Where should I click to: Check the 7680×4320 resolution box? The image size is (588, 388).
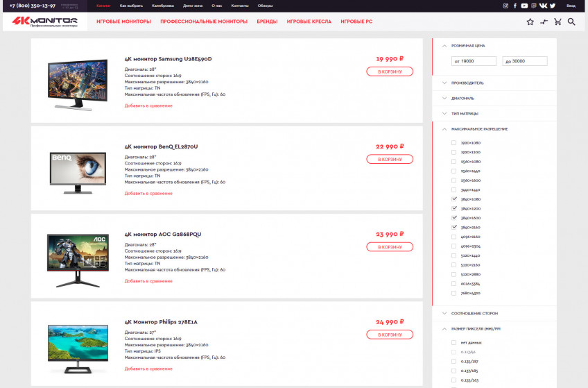(453, 293)
